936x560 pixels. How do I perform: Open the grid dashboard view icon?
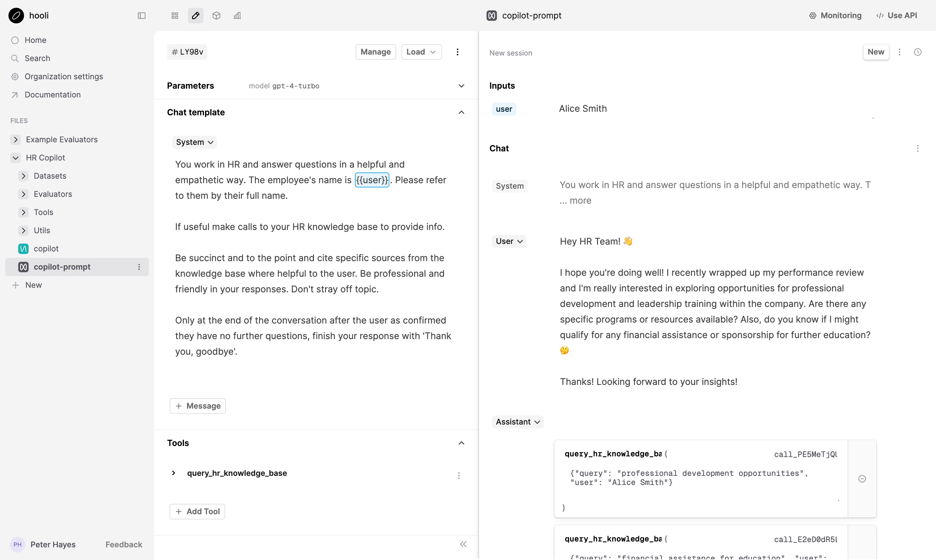(x=175, y=16)
